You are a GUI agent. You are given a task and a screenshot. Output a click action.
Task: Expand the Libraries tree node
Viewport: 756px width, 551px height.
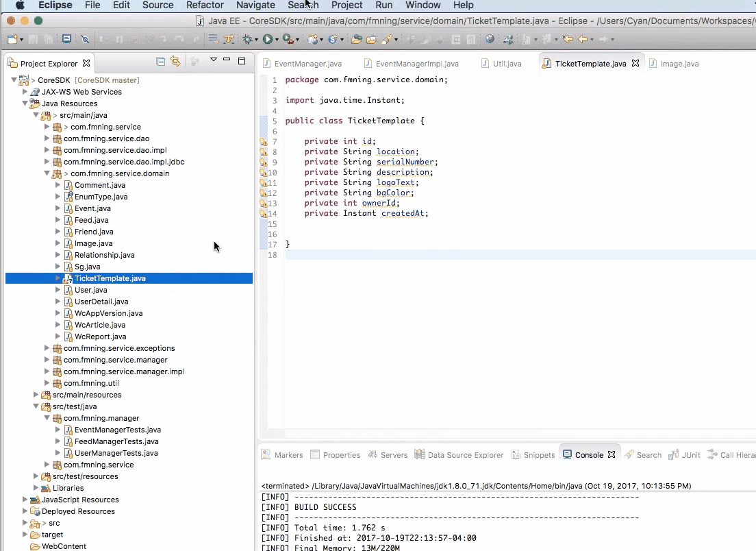coord(36,488)
